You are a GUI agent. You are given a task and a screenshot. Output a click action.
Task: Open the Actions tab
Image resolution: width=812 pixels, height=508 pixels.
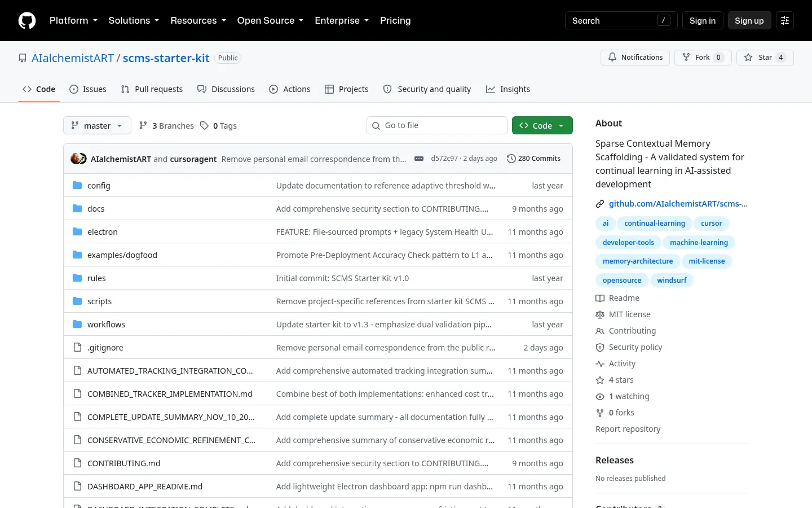(290, 89)
